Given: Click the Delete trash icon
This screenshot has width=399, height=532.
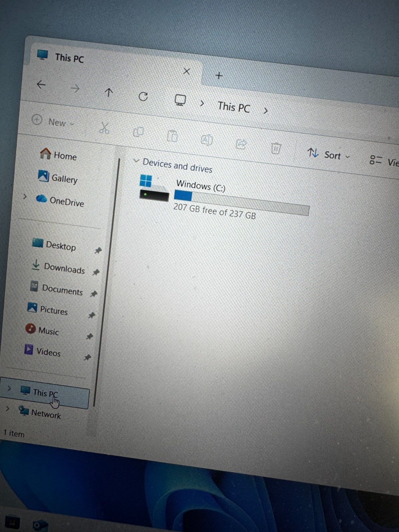Looking at the screenshot, I should pos(276,148).
